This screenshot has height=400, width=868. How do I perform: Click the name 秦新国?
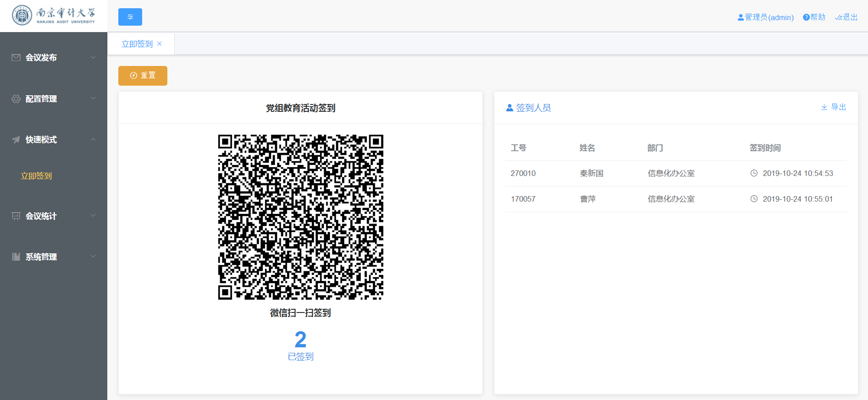pyautogui.click(x=592, y=173)
